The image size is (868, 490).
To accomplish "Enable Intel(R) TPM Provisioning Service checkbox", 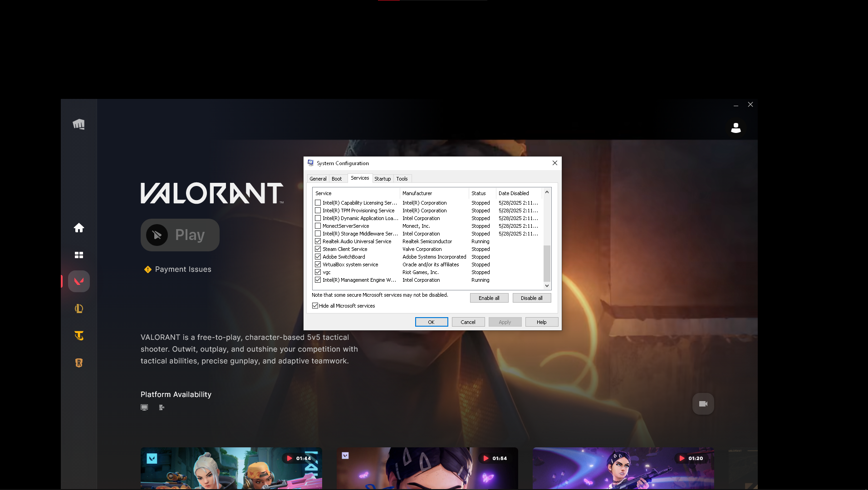I will point(318,211).
